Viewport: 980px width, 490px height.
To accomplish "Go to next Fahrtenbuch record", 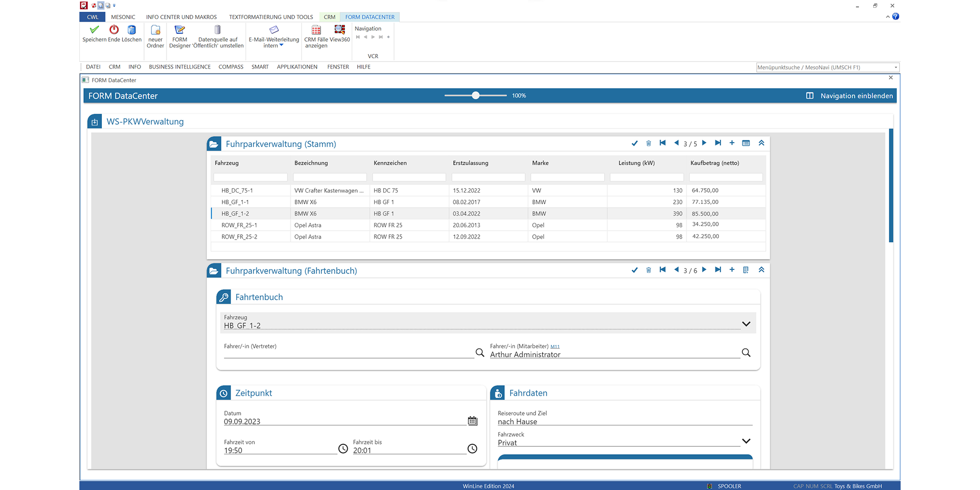I will 704,270.
